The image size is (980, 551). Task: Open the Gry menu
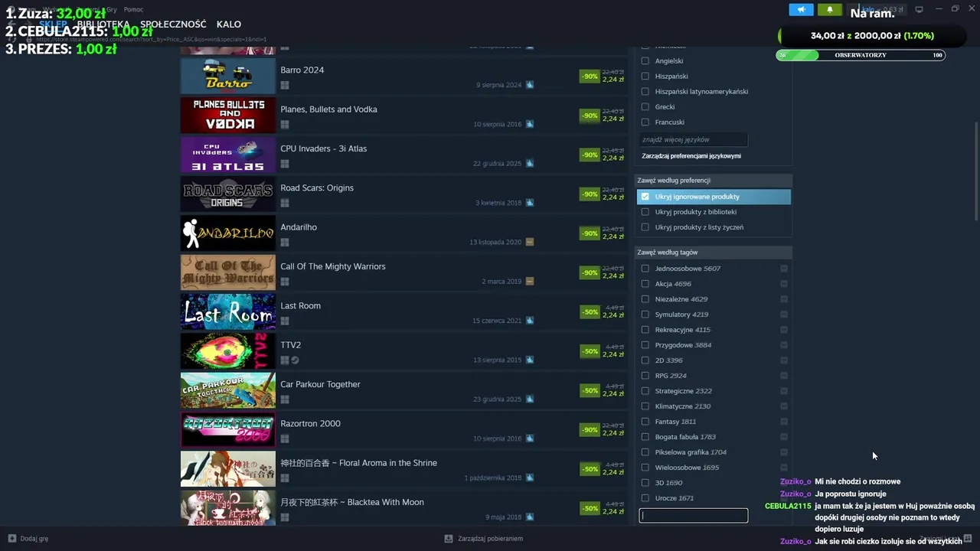pos(112,9)
